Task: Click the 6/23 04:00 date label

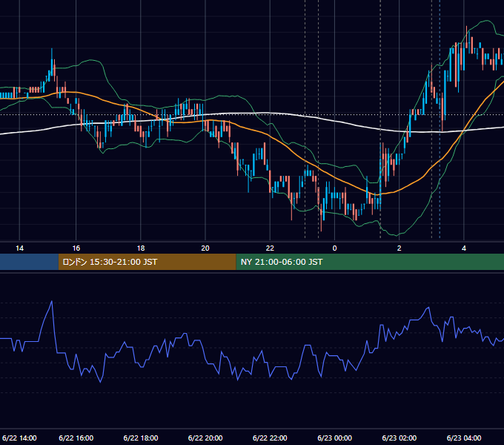Action: pyautogui.click(x=464, y=438)
